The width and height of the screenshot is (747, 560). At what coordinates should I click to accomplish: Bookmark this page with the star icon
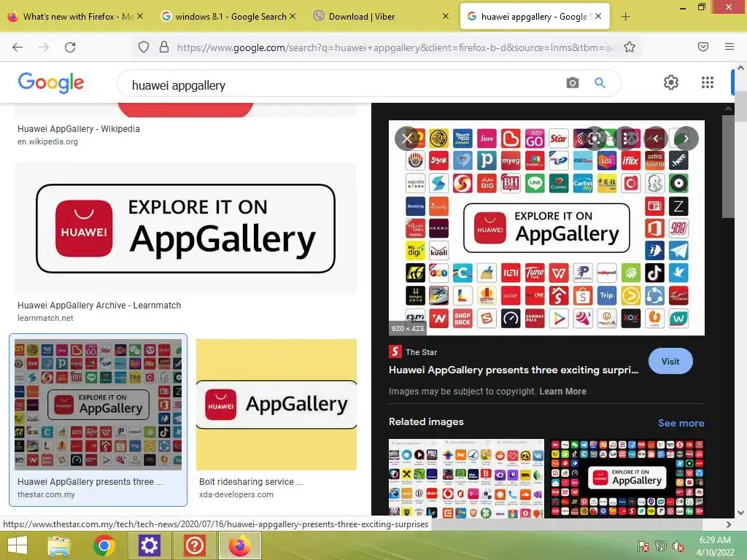[630, 47]
